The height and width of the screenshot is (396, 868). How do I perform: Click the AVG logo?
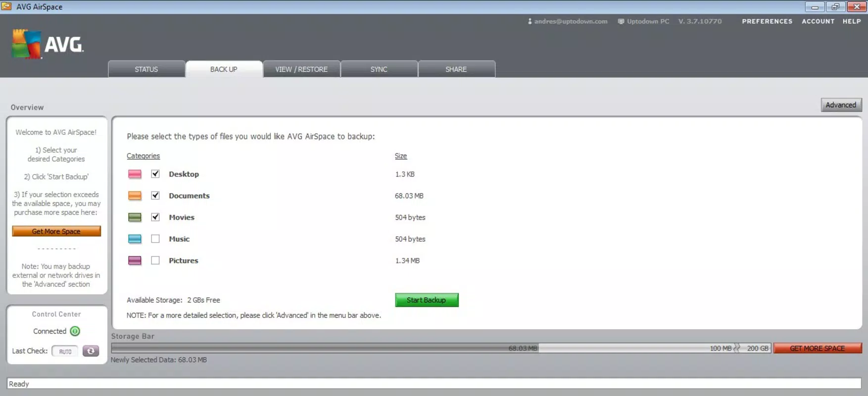[48, 44]
